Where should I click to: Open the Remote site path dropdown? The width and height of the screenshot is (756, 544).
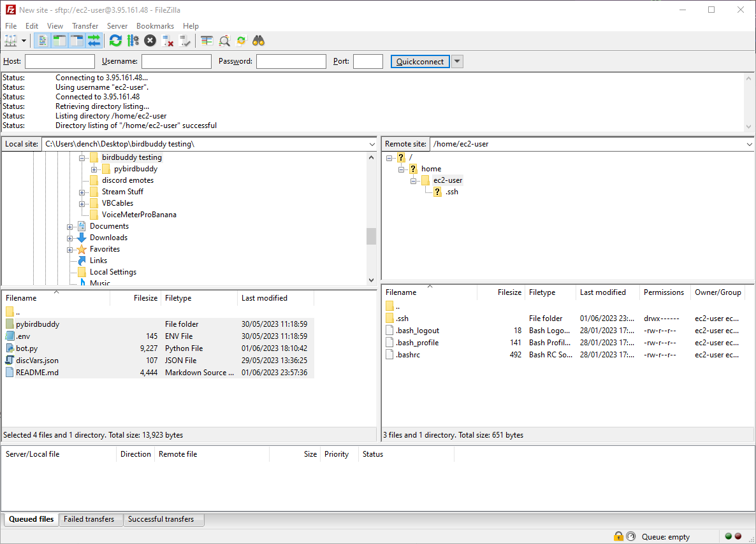(749, 144)
